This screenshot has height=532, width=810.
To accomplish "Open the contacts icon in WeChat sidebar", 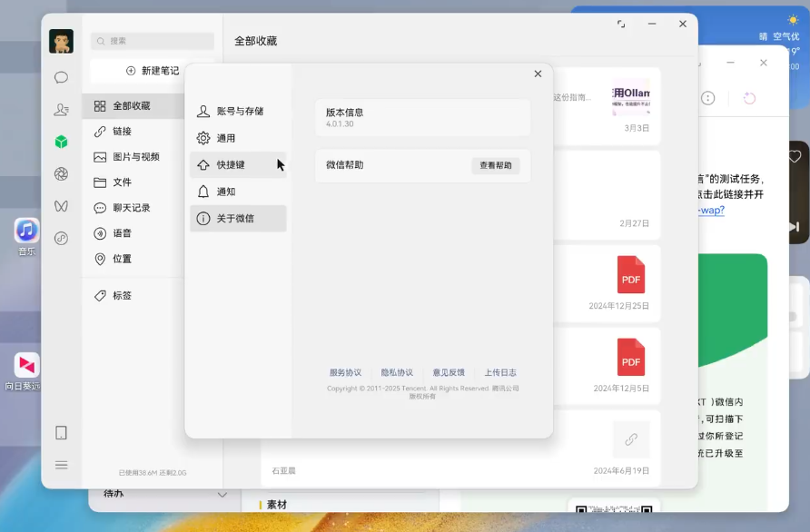I will pyautogui.click(x=61, y=110).
